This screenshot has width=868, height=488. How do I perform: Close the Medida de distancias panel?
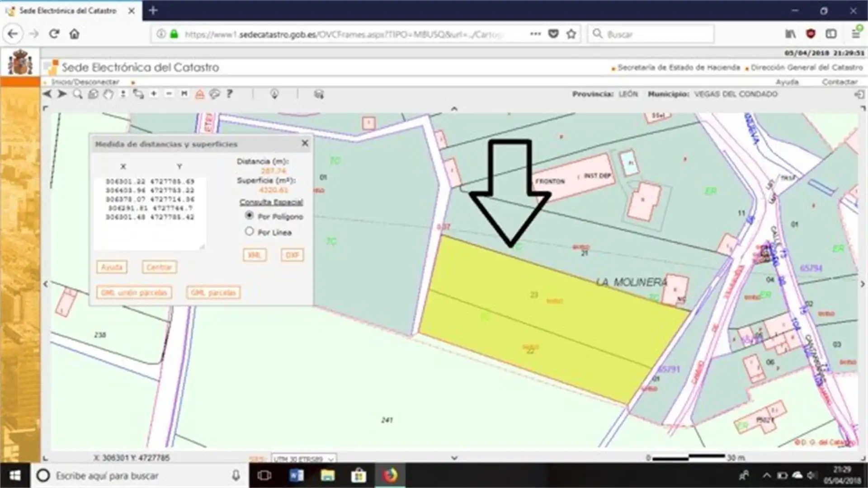click(305, 143)
